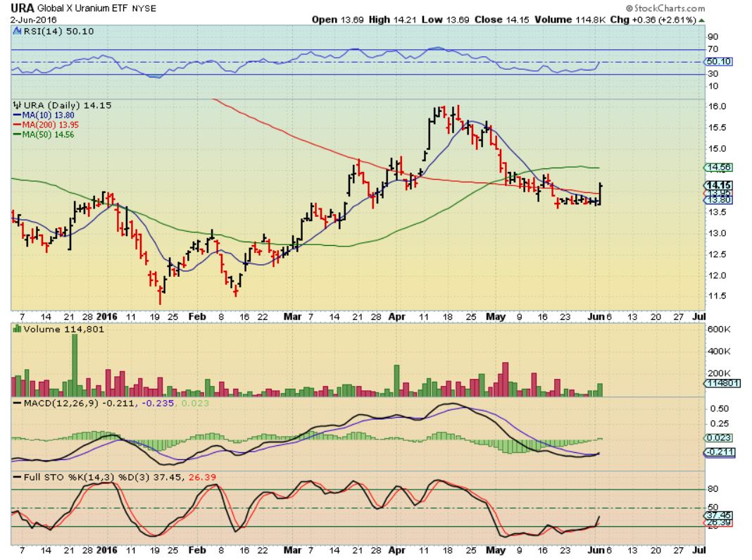Viewport: 752px width, 560px height.
Task: Click the volume bars icon beside Volume 114,801
Action: click(18, 329)
